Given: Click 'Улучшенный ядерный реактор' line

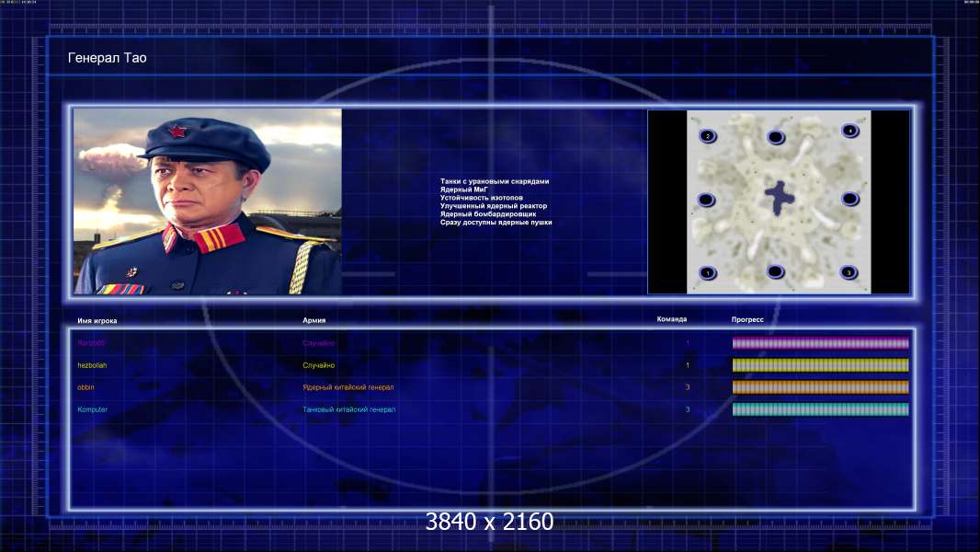Looking at the screenshot, I should click(x=493, y=206).
